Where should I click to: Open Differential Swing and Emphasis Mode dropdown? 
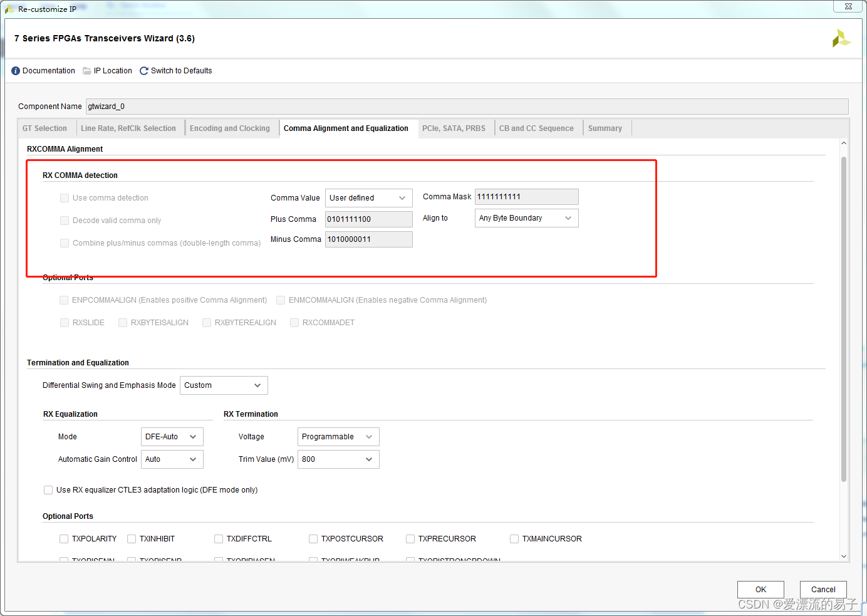[224, 385]
